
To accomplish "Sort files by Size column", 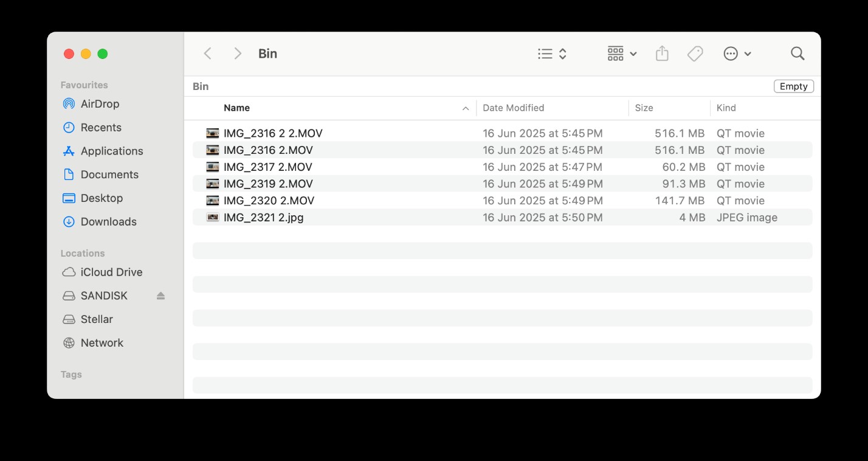I will click(644, 108).
